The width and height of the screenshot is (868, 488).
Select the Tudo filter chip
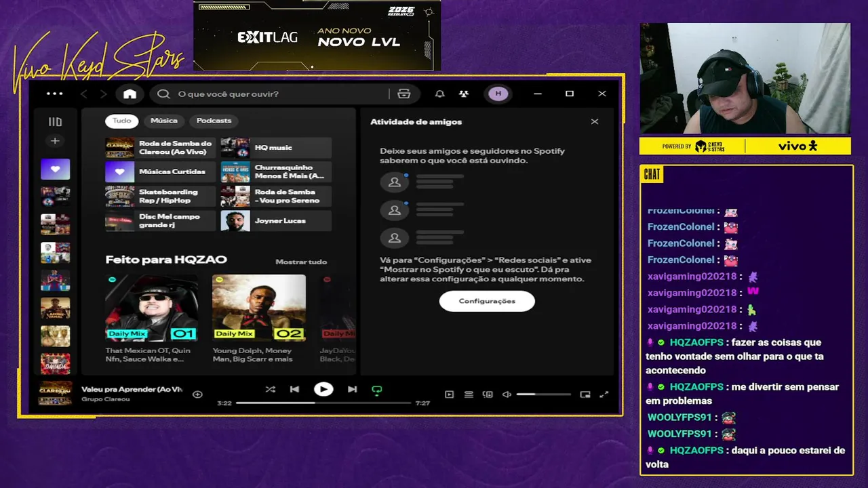[122, 121]
